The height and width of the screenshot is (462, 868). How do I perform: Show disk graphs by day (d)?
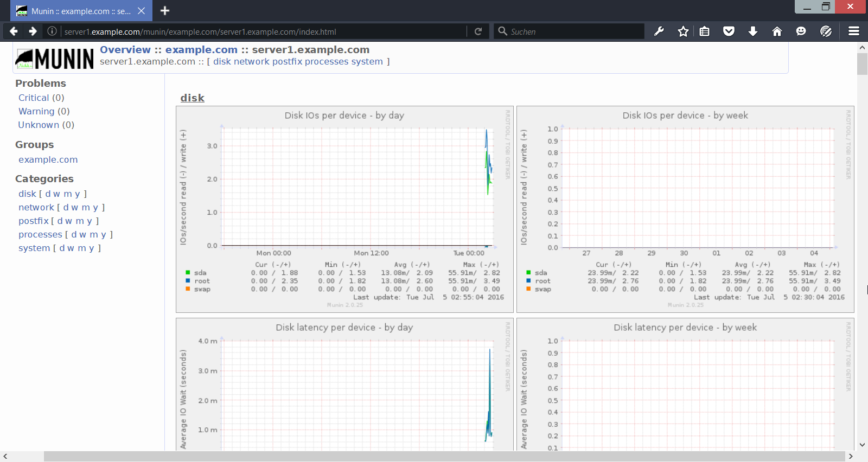tap(48, 194)
